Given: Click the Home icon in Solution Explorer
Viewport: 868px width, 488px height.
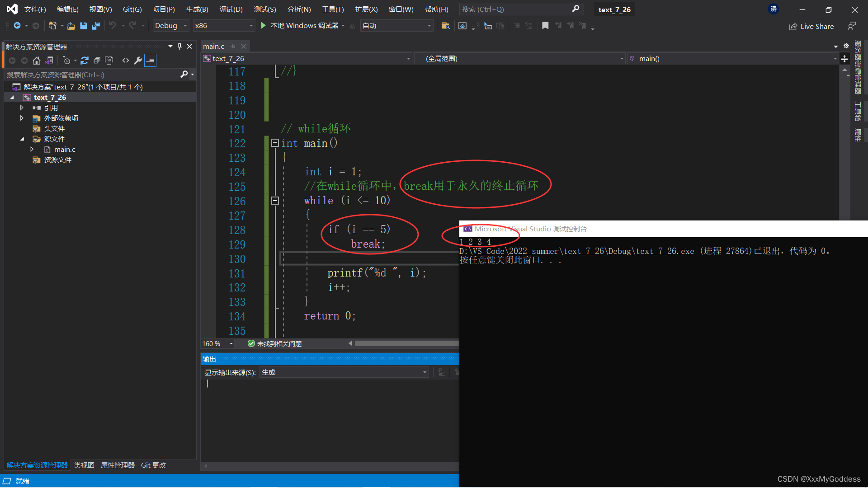Looking at the screenshot, I should coord(37,61).
